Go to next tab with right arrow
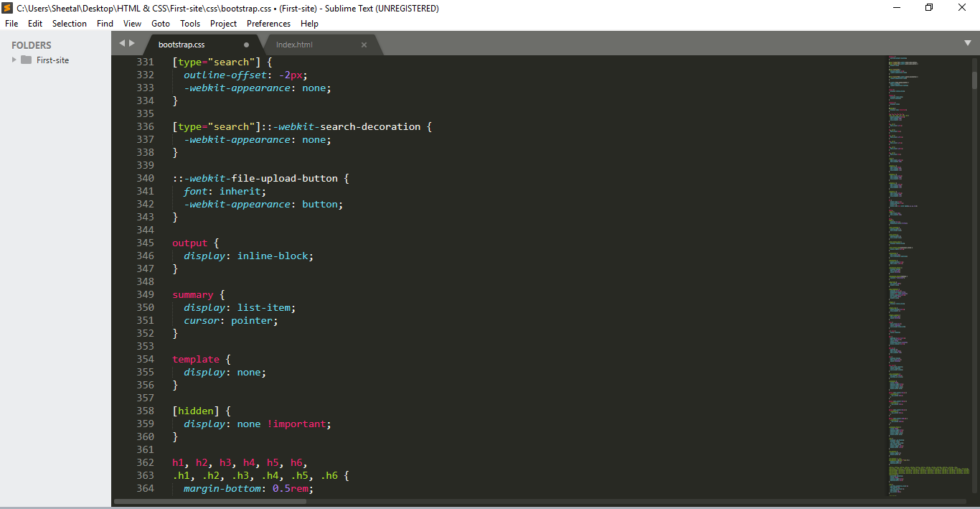The height and width of the screenshot is (509, 980). click(132, 43)
